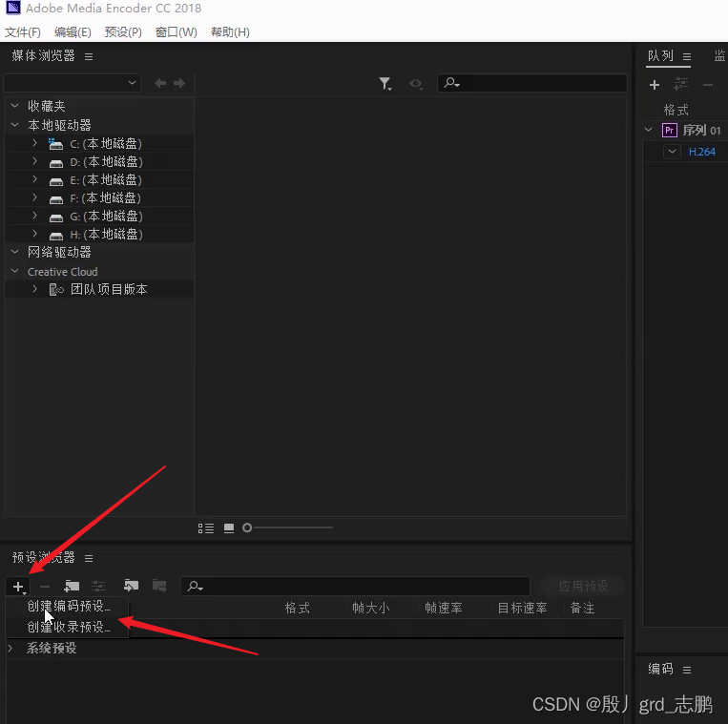Collapse the 本地驱动器 section

[x=15, y=125]
